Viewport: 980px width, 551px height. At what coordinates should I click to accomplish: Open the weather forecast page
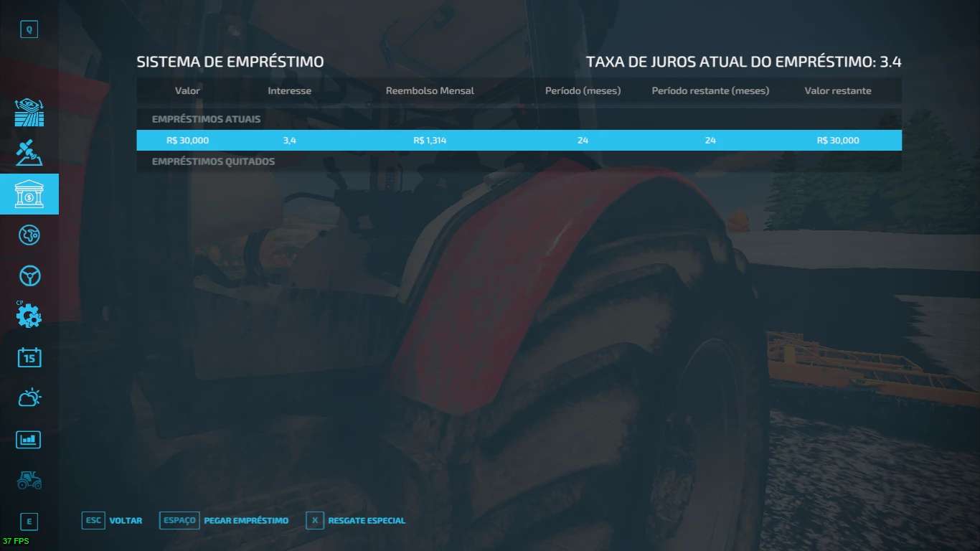point(29,397)
